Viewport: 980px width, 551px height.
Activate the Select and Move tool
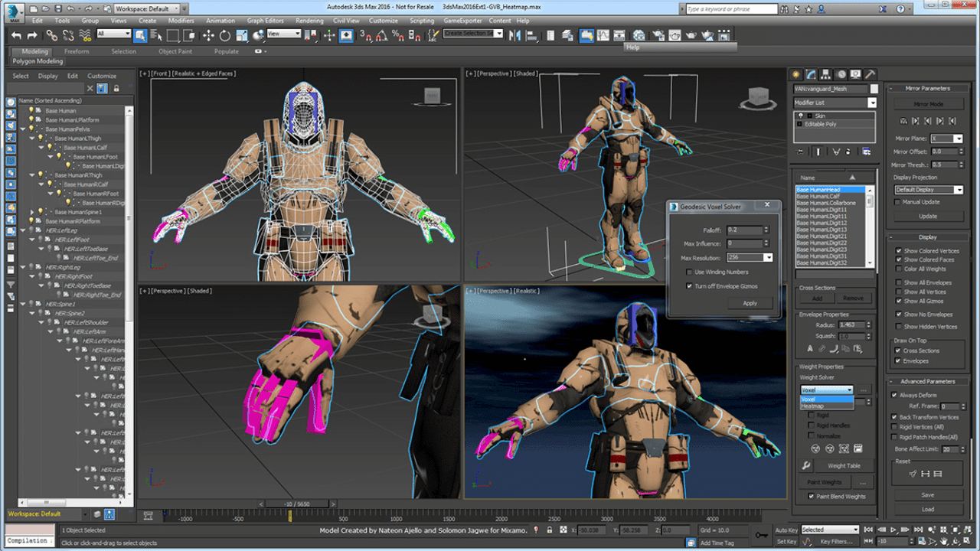[x=209, y=36]
